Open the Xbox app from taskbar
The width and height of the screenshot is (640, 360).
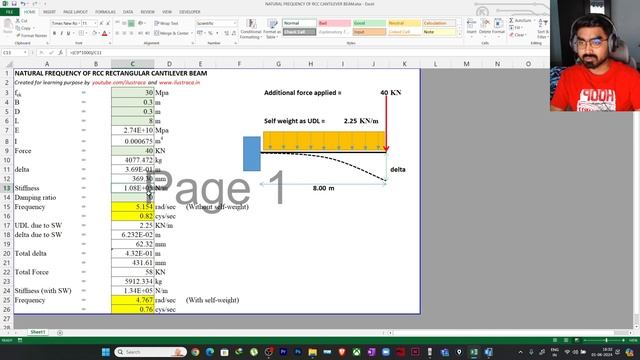click(356, 352)
